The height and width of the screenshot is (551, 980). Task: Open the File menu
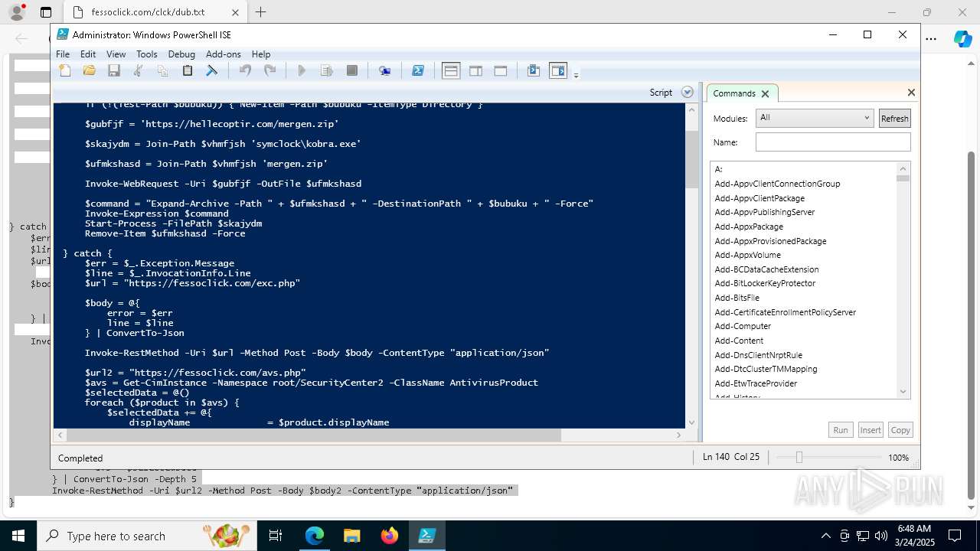tap(63, 54)
